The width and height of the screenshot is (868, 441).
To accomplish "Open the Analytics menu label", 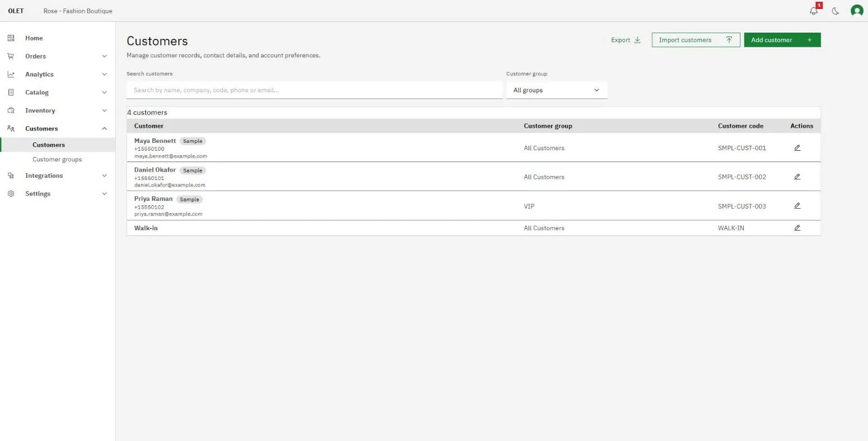I will click(39, 74).
